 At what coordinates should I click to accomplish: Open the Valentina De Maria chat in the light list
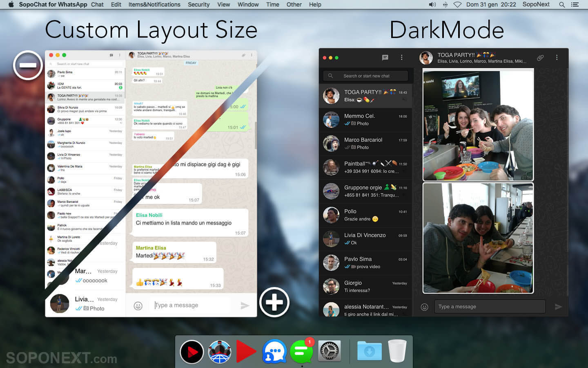(85, 168)
